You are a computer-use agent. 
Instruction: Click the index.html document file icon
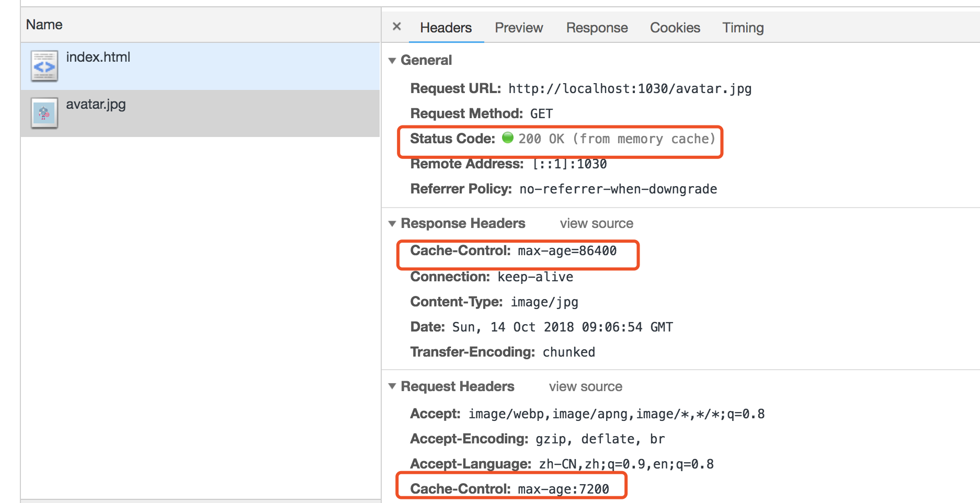[x=44, y=66]
